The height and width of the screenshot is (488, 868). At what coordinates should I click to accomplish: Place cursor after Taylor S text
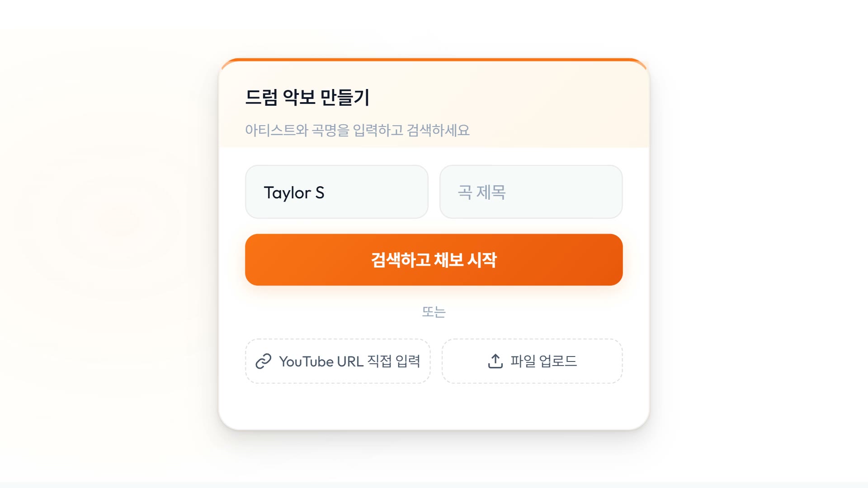click(325, 192)
